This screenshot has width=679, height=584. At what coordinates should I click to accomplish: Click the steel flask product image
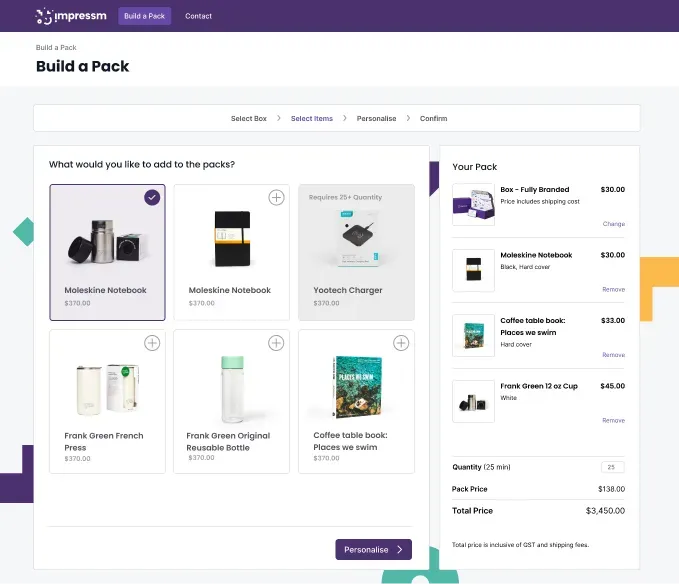click(108, 241)
